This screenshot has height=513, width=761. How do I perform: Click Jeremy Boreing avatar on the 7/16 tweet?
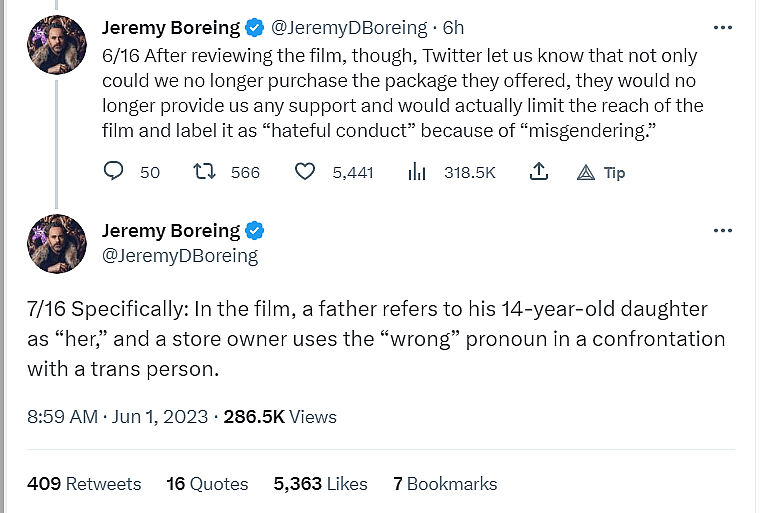coord(58,243)
